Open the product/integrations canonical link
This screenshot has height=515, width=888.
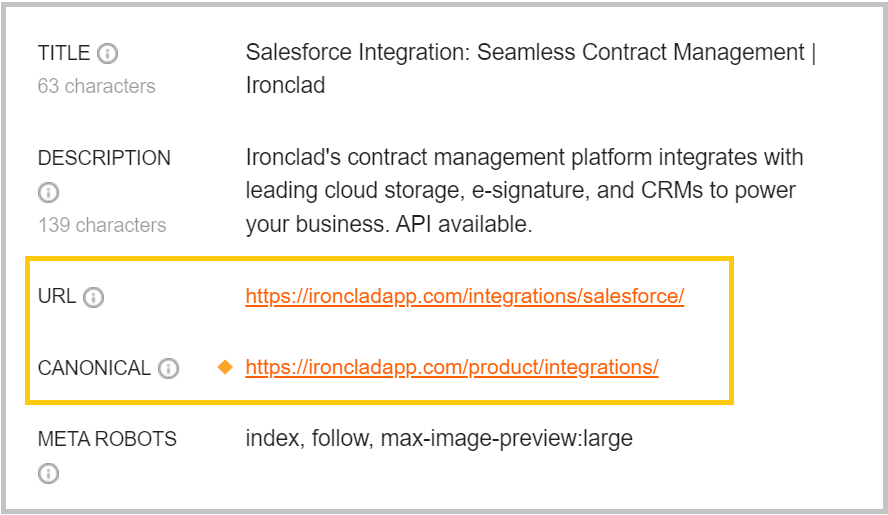pos(451,368)
